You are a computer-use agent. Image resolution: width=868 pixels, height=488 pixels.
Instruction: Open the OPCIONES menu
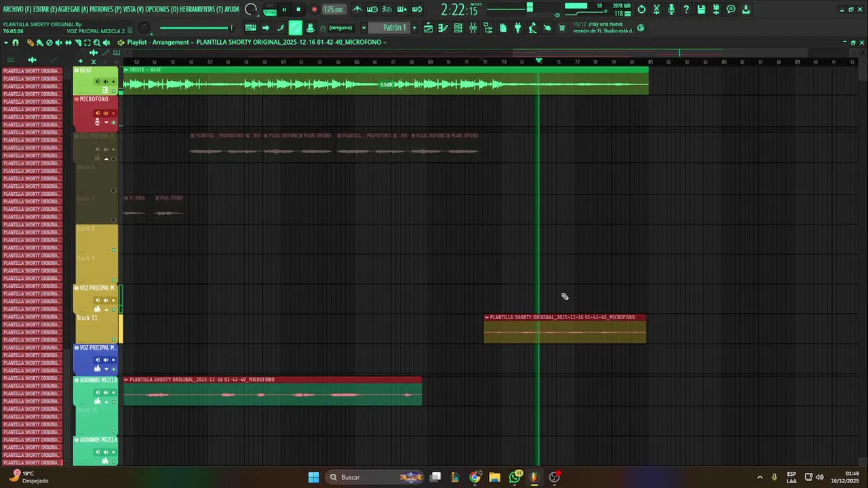click(161, 9)
